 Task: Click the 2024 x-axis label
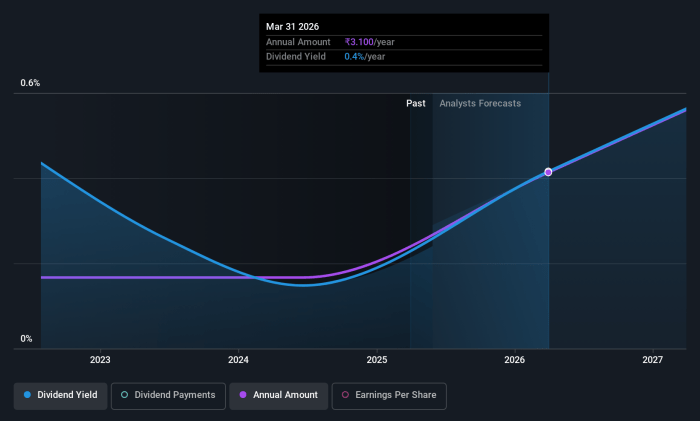(x=238, y=359)
